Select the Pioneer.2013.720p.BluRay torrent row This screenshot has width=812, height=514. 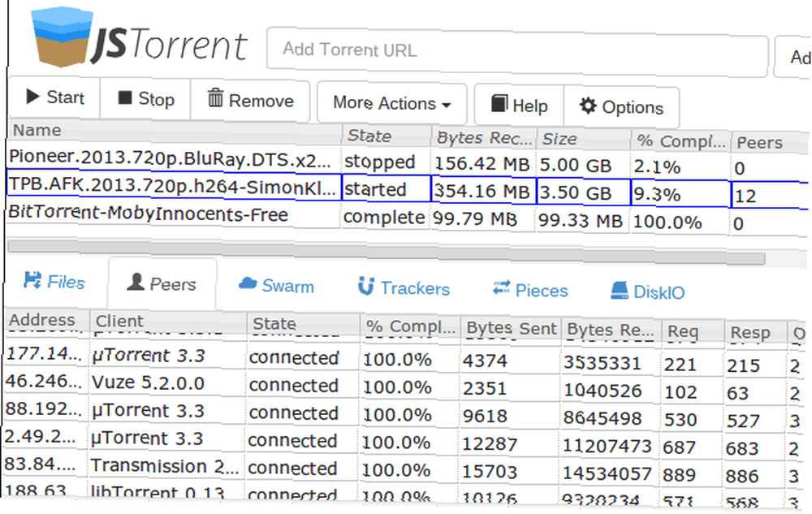point(407,162)
